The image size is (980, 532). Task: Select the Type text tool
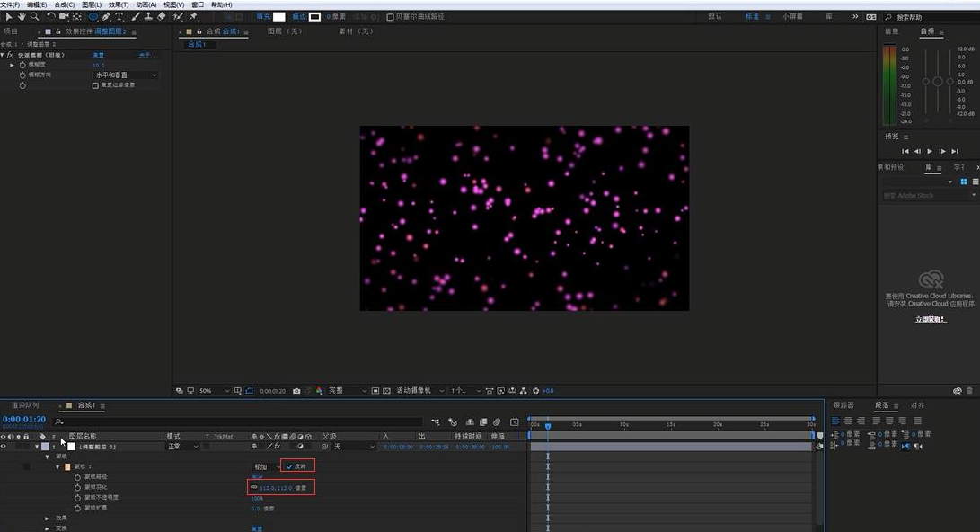pos(119,17)
